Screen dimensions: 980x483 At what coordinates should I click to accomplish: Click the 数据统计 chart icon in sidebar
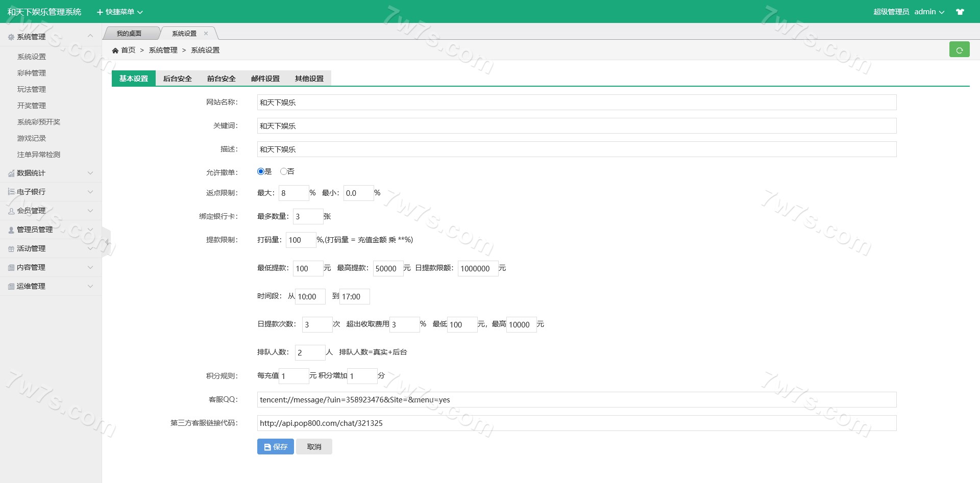pos(11,173)
